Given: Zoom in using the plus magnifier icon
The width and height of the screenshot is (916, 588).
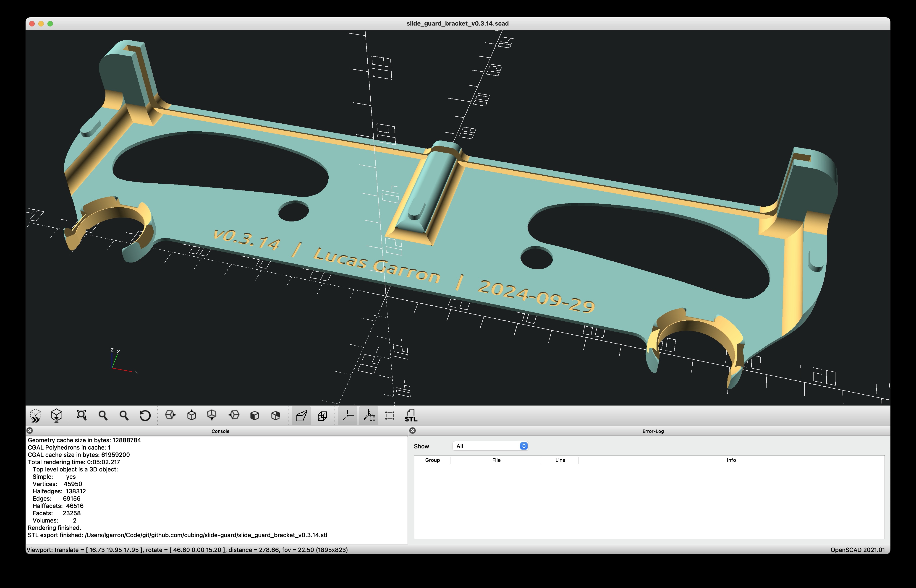Looking at the screenshot, I should tap(103, 415).
